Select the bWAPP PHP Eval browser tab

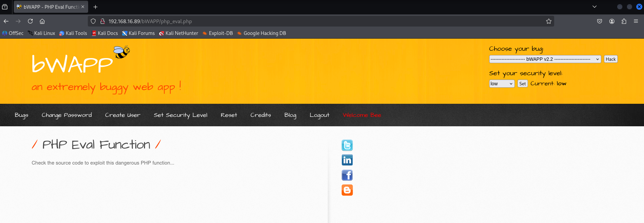[x=51, y=7]
